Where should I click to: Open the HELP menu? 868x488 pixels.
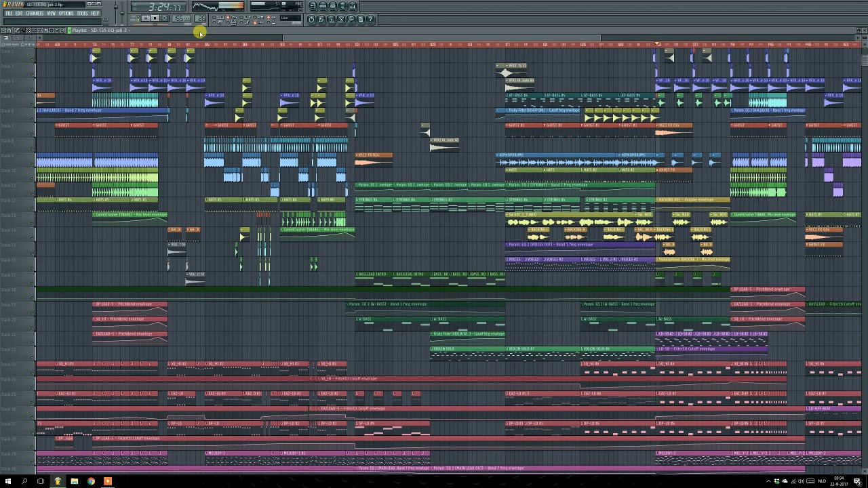click(95, 13)
